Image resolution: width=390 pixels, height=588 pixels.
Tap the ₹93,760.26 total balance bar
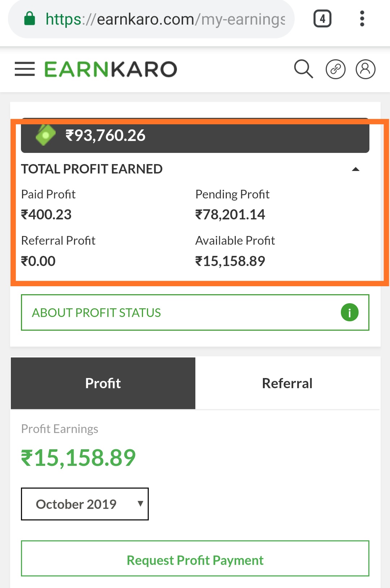click(195, 136)
